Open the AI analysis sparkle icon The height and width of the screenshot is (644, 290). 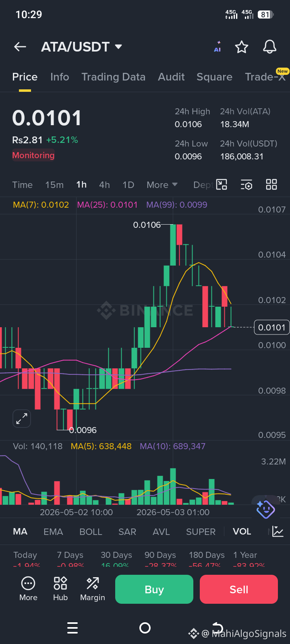pos(217,47)
